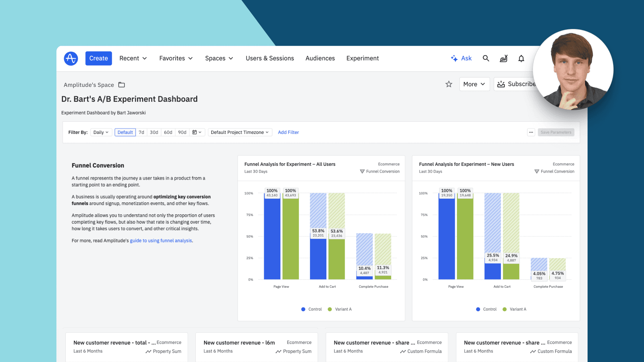Image resolution: width=644 pixels, height=362 pixels.
Task: Expand the Daily interval dropdown
Action: point(101,132)
